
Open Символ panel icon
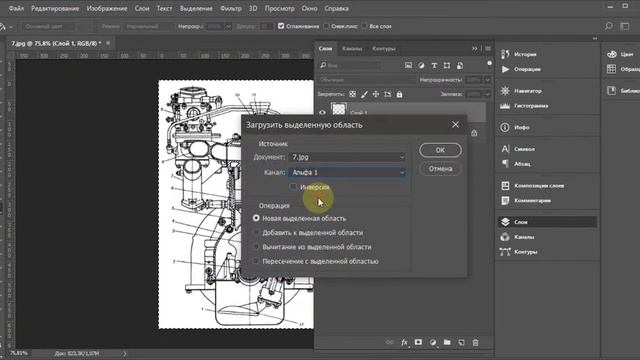point(505,149)
